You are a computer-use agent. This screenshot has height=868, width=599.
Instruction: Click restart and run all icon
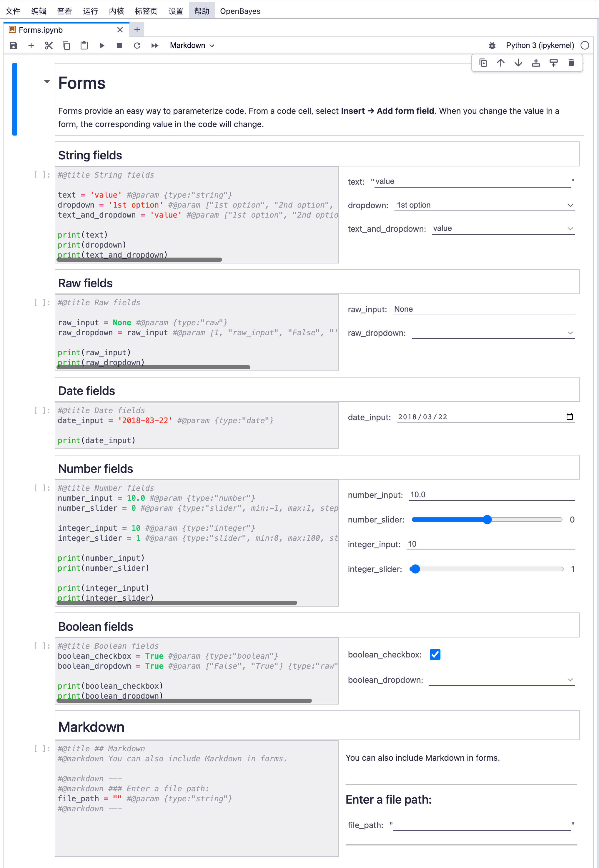[x=155, y=45]
